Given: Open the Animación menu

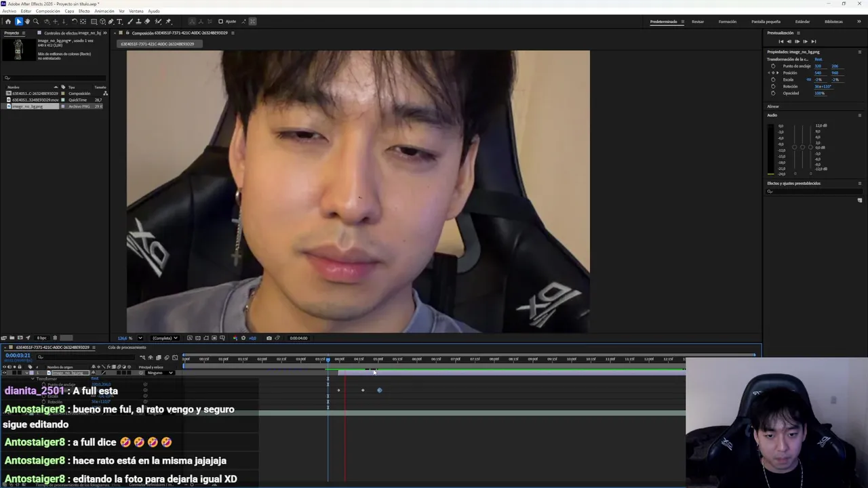Looking at the screenshot, I should (104, 11).
